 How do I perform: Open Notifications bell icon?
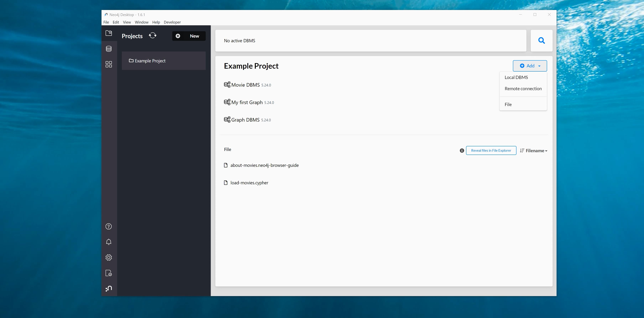click(x=108, y=242)
